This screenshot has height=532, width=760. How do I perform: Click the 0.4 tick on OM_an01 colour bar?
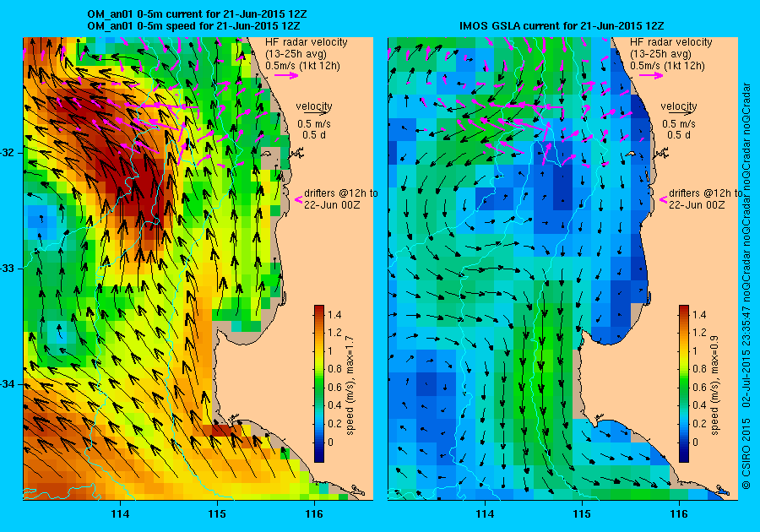point(334,405)
